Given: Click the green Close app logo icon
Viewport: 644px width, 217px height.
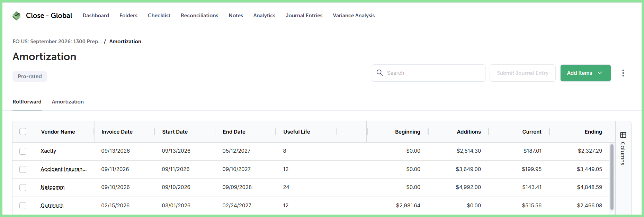Looking at the screenshot, I should point(16,16).
